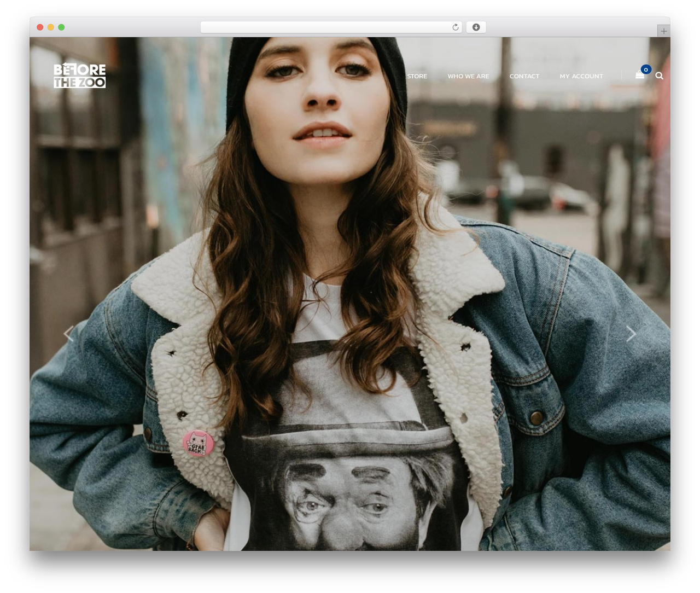The height and width of the screenshot is (593, 700).
Task: Open My Account link
Action: (581, 76)
